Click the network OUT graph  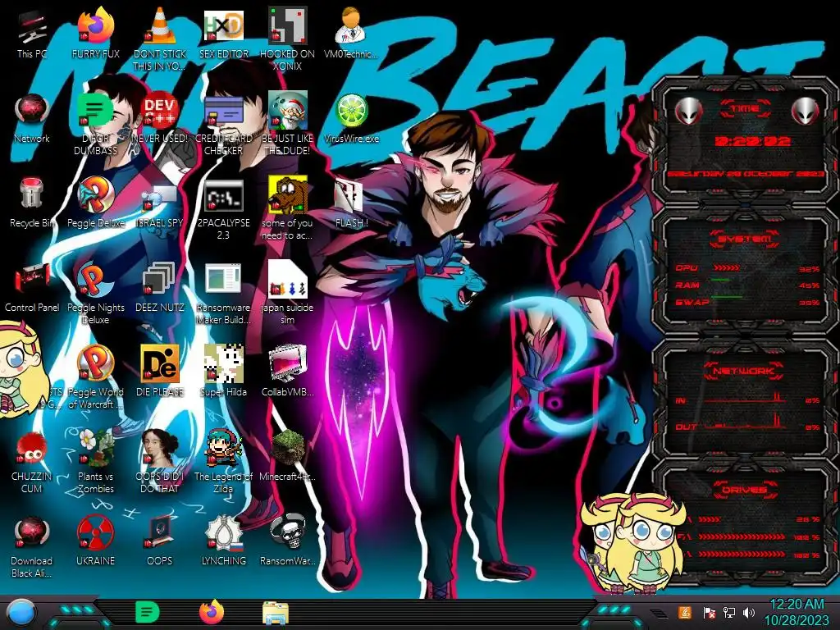pos(746,422)
